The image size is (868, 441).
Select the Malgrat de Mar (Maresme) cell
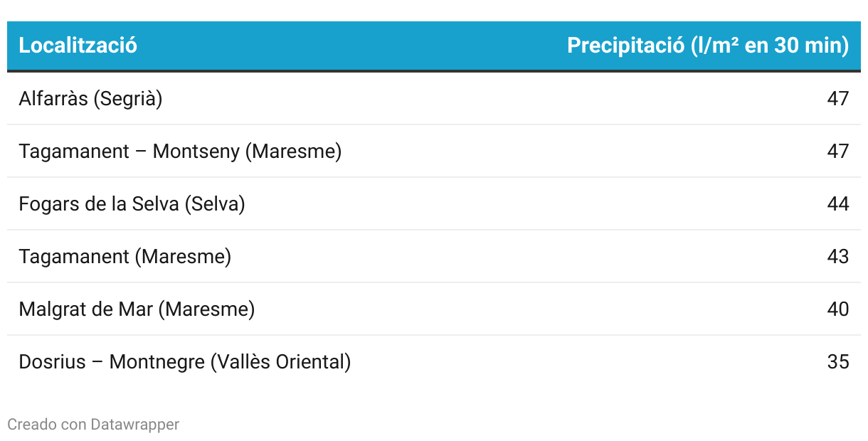click(x=137, y=309)
